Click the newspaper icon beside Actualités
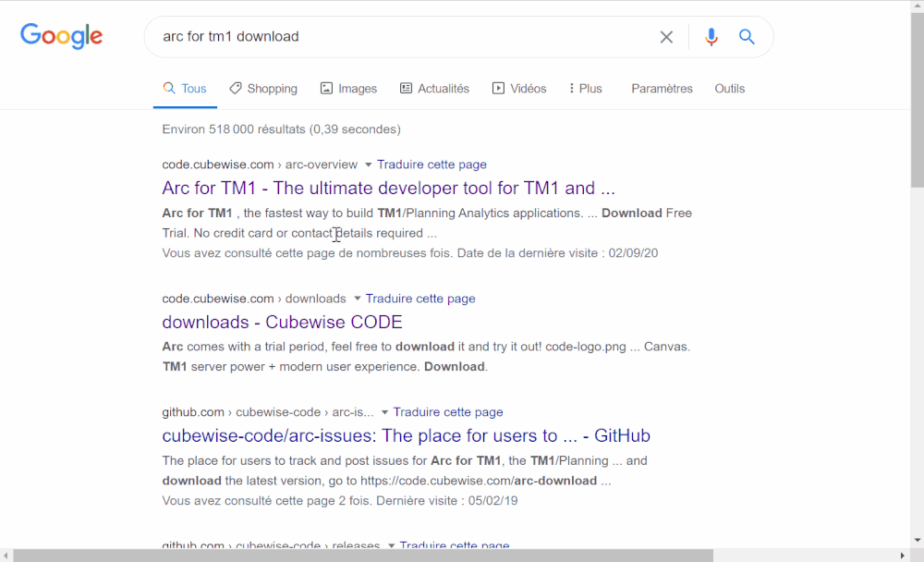924x562 pixels. point(405,88)
